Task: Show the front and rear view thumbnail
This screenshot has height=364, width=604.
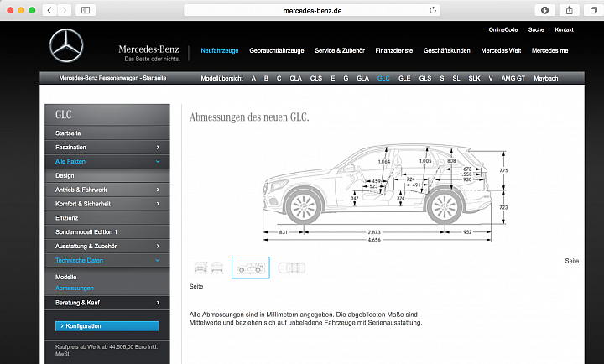Action: (x=209, y=268)
